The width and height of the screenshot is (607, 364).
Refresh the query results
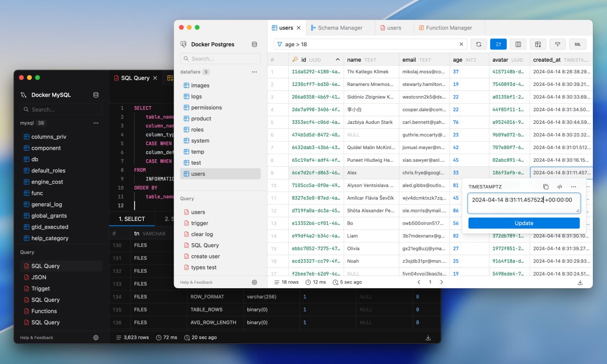click(x=479, y=44)
